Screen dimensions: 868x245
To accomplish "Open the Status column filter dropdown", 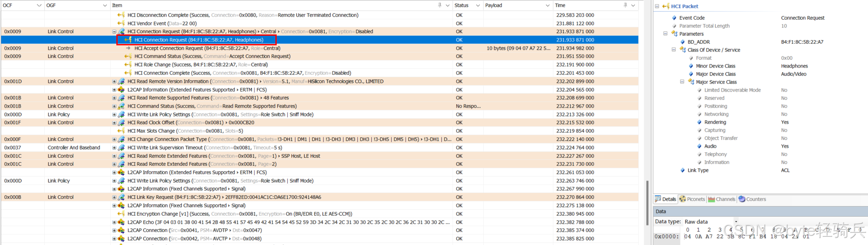I will click(x=478, y=5).
